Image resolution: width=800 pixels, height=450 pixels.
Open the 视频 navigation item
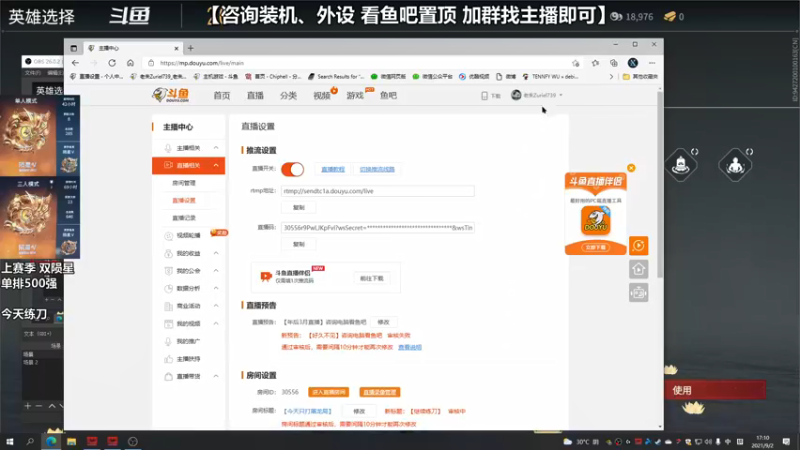point(322,95)
